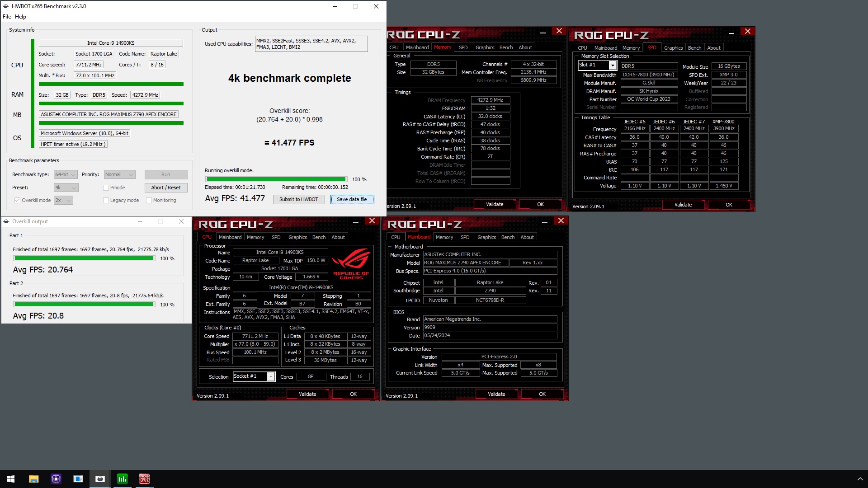Minimize the CPU-Z Memory window
868x488 pixels.
[x=542, y=32]
